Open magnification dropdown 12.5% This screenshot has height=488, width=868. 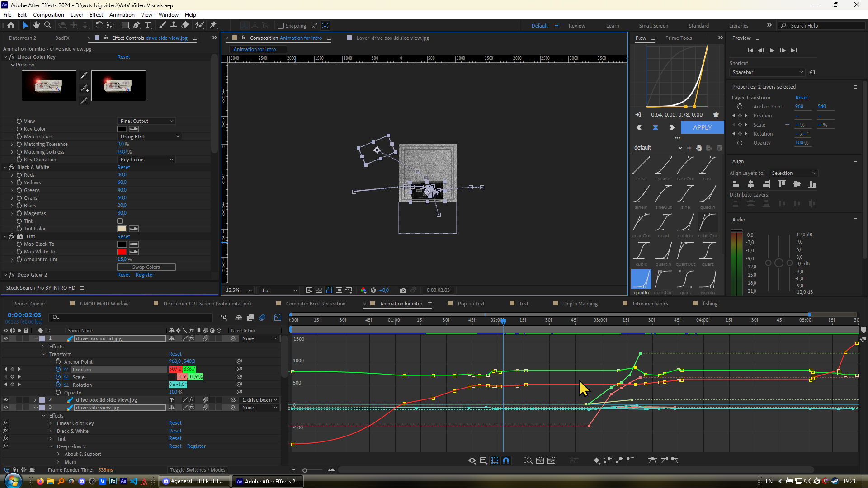point(239,290)
